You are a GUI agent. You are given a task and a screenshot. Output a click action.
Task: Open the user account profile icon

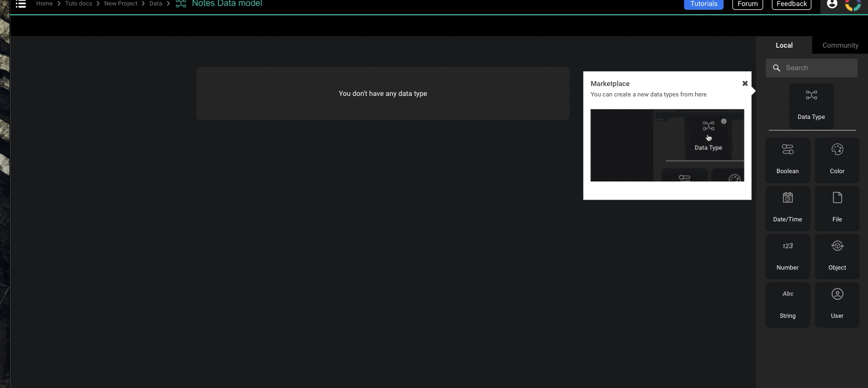[832, 4]
